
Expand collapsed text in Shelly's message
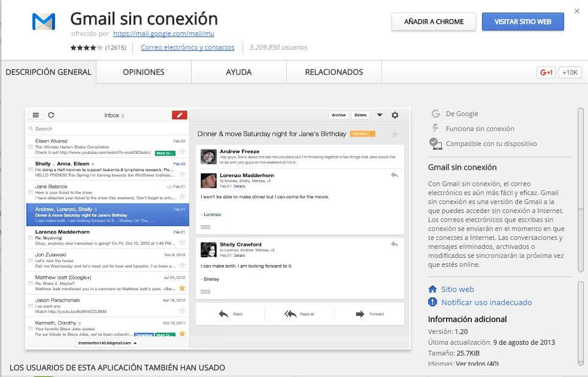pyautogui.click(x=205, y=291)
